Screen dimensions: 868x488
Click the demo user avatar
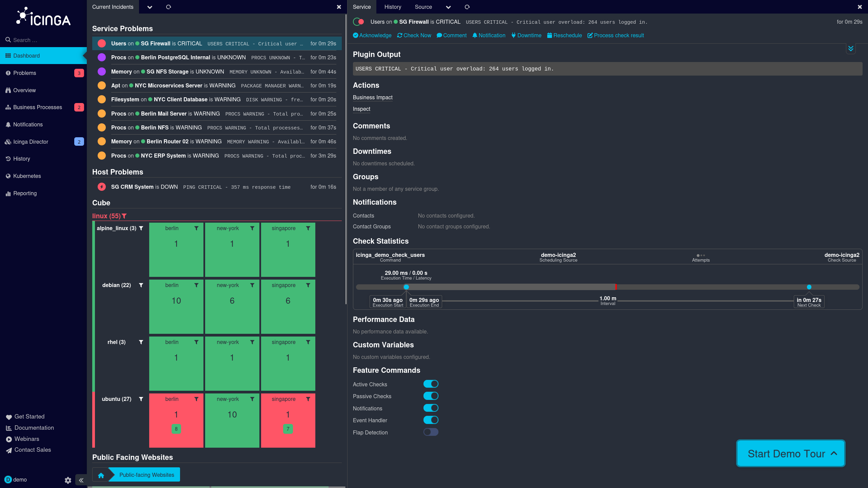tap(8, 480)
